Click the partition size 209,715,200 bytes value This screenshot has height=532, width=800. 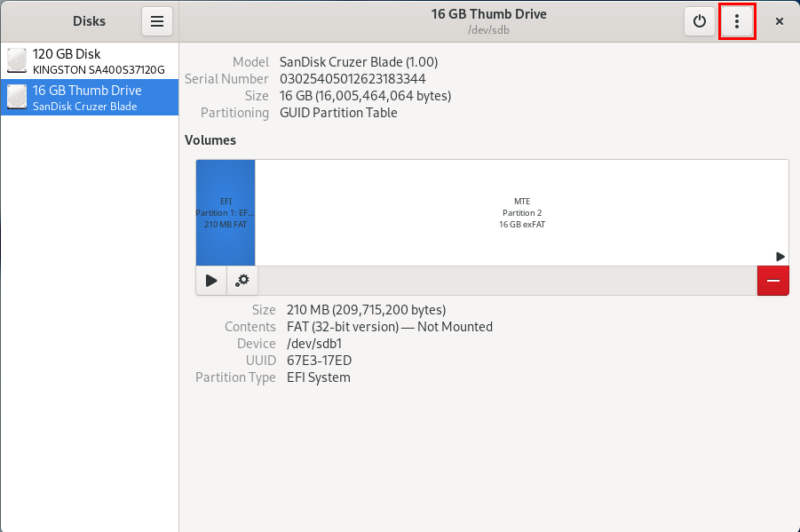pos(366,310)
